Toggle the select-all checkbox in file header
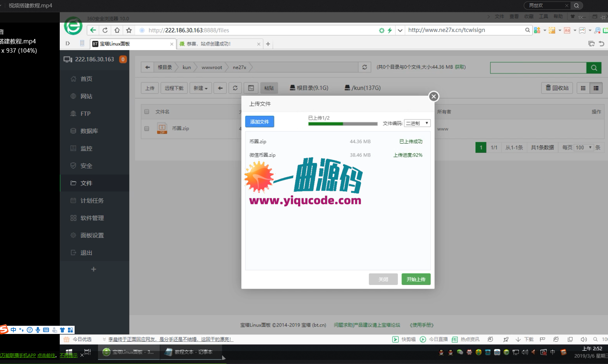The height and width of the screenshot is (364, 608). pos(147,112)
